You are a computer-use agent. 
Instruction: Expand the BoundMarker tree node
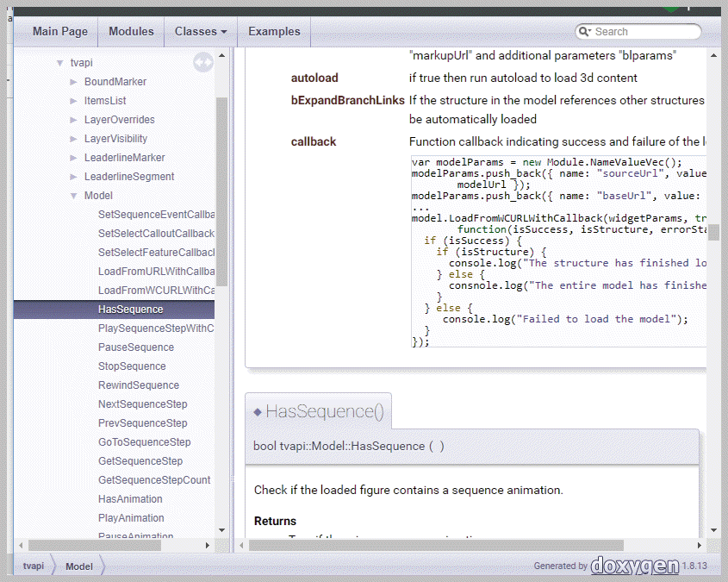pyautogui.click(x=73, y=82)
